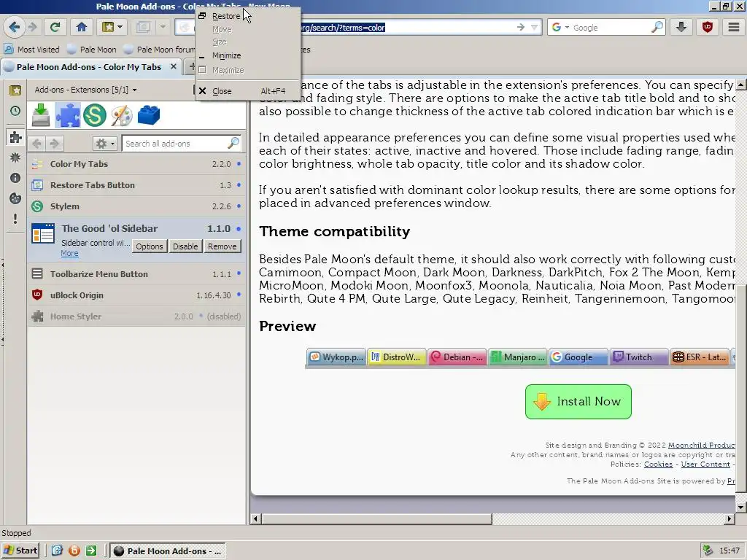Click the address bar URL text
The width and height of the screenshot is (747, 560).
[x=342, y=27]
